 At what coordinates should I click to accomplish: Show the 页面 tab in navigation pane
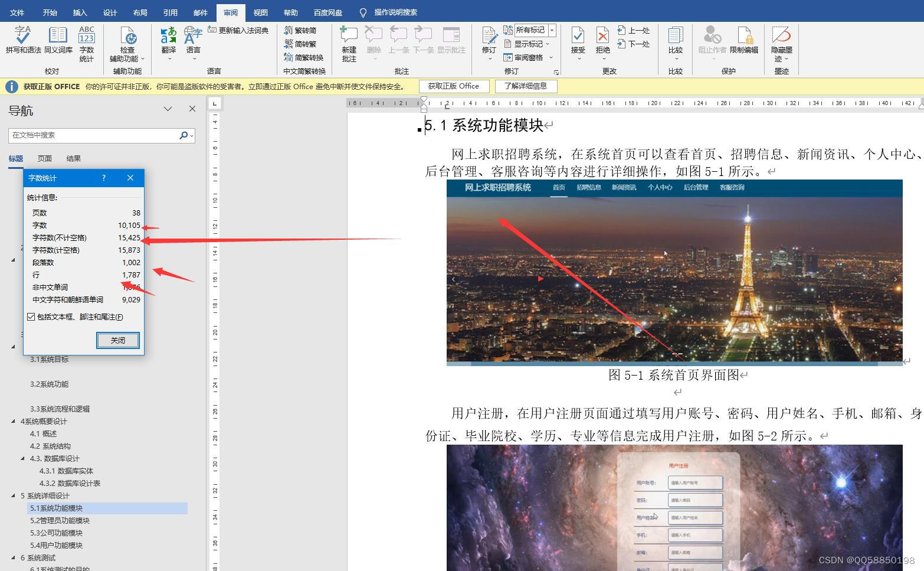point(44,158)
